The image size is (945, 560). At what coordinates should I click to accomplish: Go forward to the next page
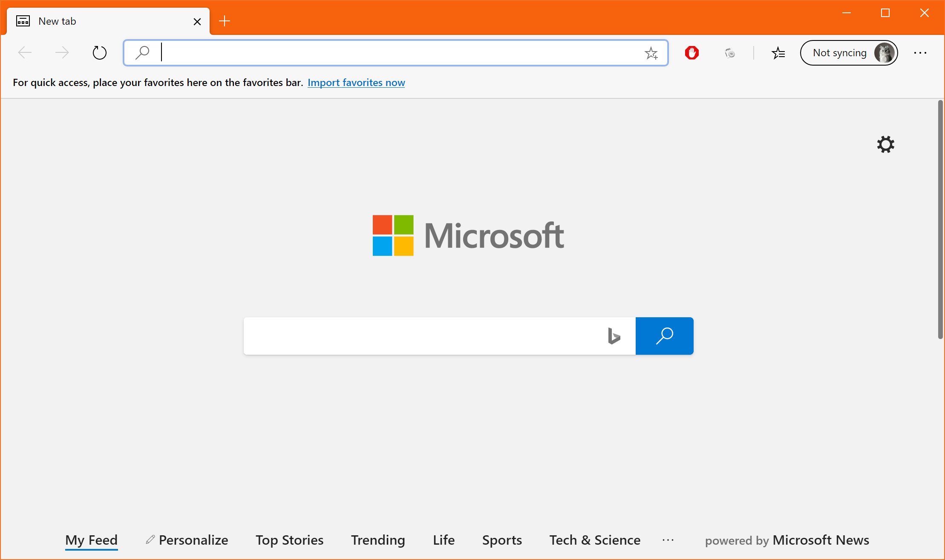pyautogui.click(x=62, y=53)
